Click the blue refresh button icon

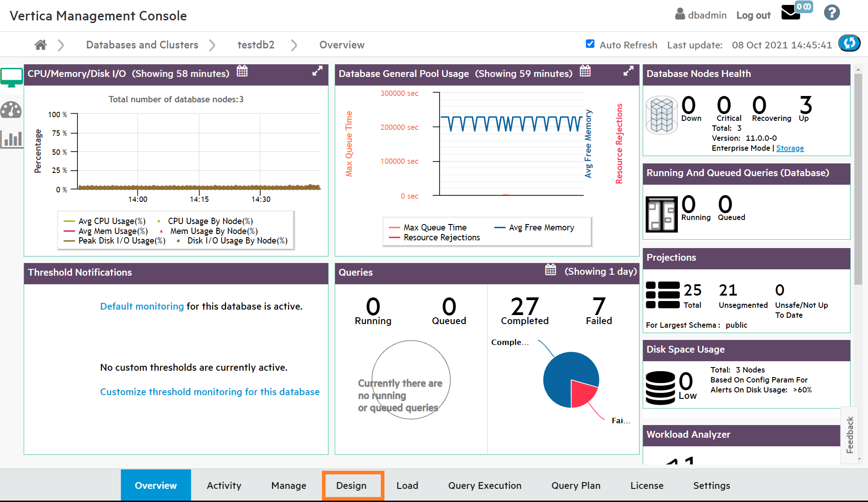(x=849, y=43)
